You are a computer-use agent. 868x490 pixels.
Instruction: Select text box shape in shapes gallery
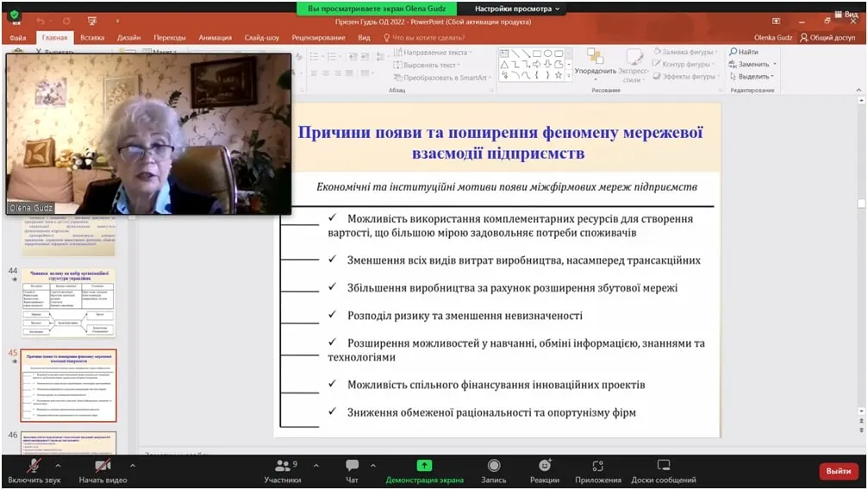click(504, 53)
